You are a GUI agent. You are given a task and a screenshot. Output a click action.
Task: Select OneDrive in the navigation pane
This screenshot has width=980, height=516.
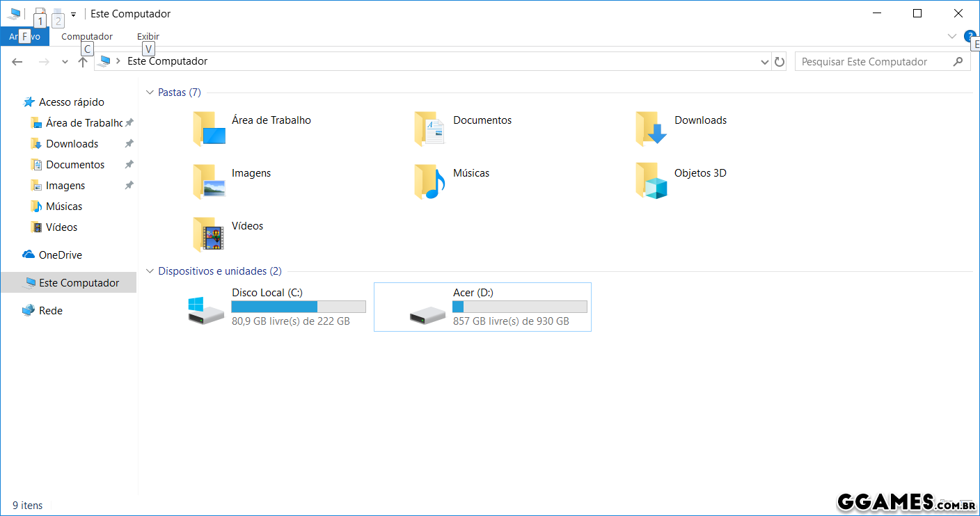[60, 255]
